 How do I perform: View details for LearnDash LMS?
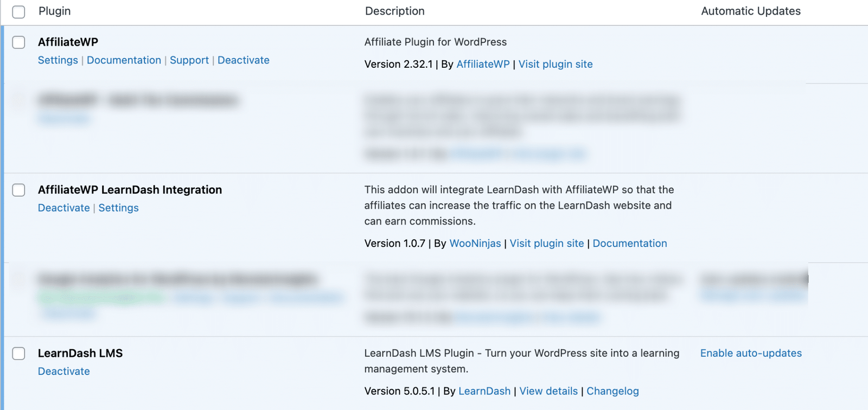(x=548, y=391)
